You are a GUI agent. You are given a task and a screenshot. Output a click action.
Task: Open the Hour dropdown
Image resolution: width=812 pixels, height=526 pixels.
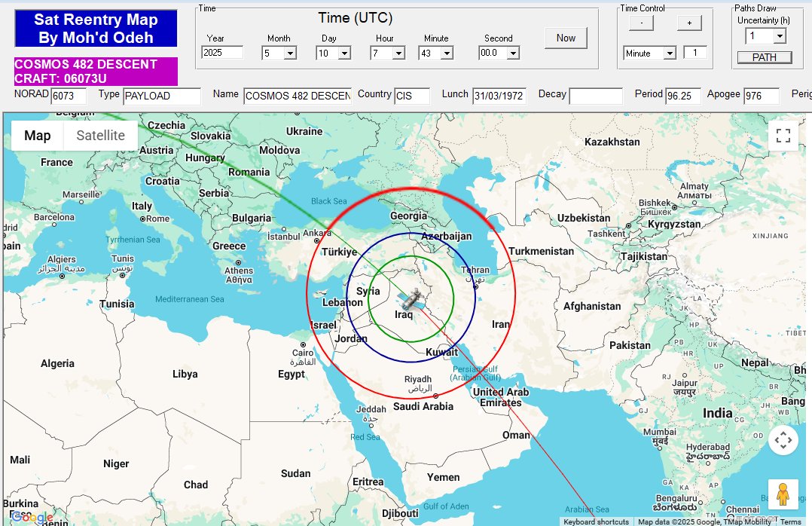pyautogui.click(x=398, y=53)
